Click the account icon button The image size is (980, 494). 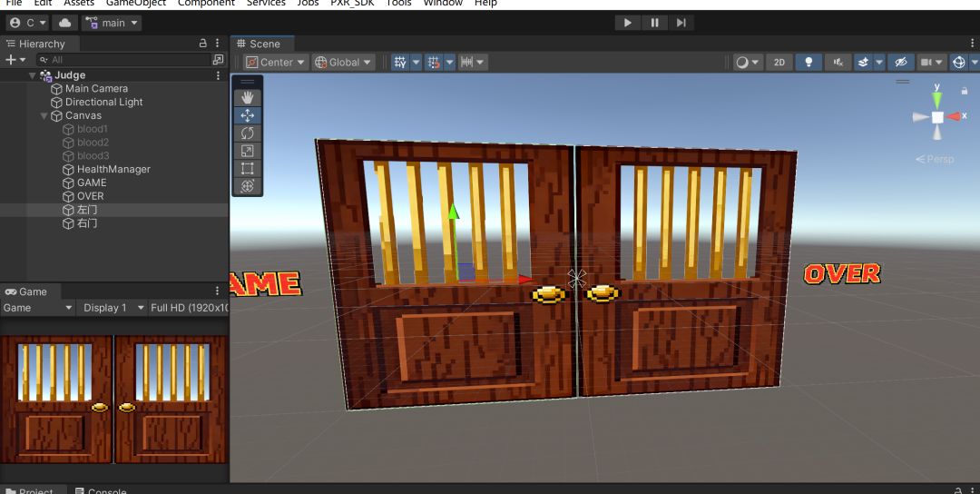tap(28, 23)
